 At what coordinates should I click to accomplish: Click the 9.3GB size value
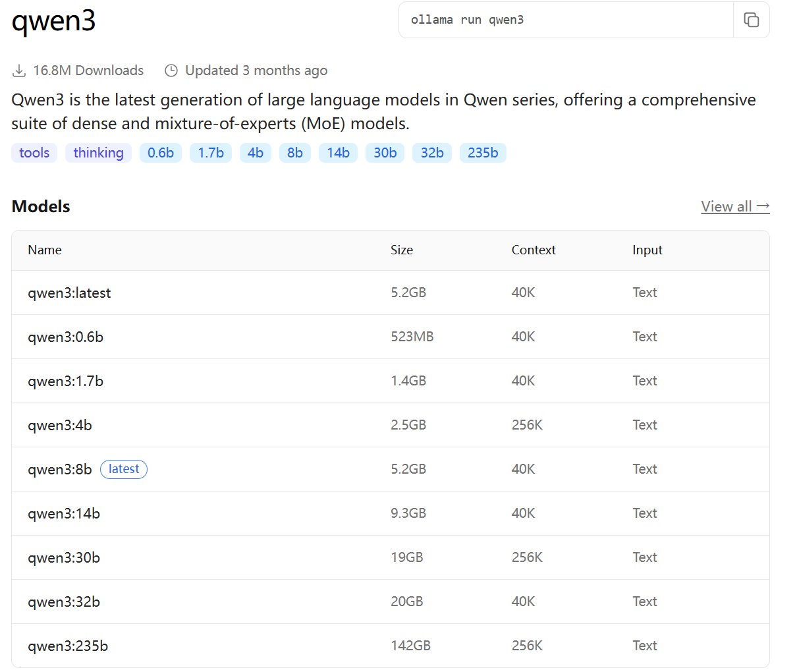[x=408, y=513]
